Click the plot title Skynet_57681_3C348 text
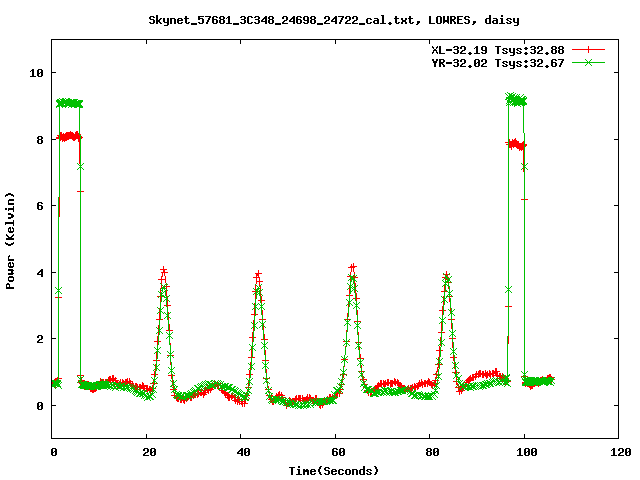 (x=334, y=20)
